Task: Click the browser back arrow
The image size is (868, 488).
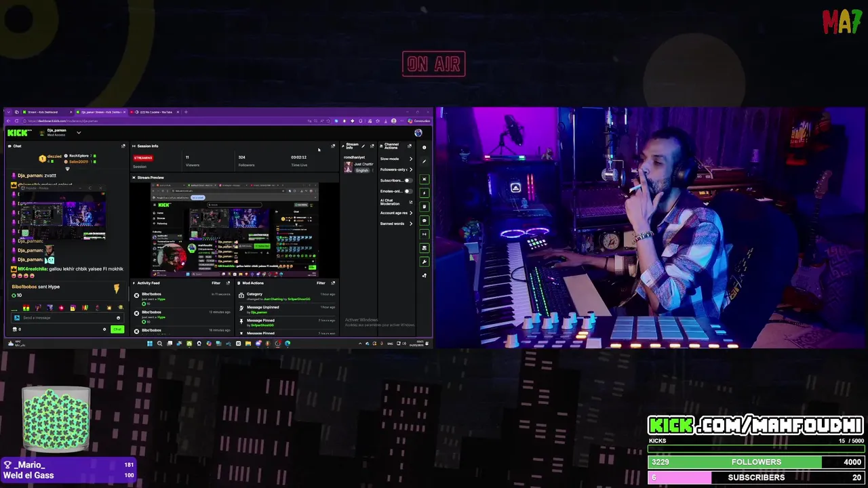Action: (9, 121)
